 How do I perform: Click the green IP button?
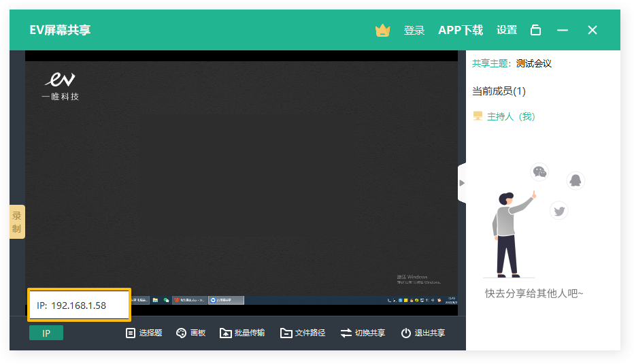pyautogui.click(x=46, y=333)
